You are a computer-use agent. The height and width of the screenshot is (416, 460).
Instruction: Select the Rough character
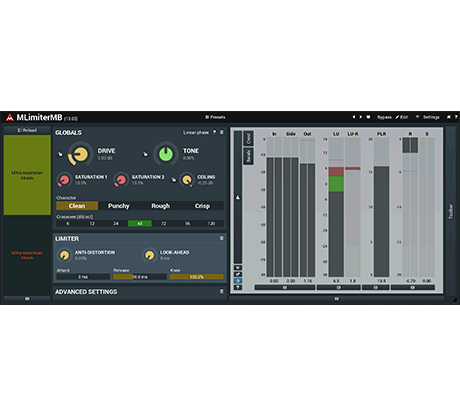click(x=161, y=206)
